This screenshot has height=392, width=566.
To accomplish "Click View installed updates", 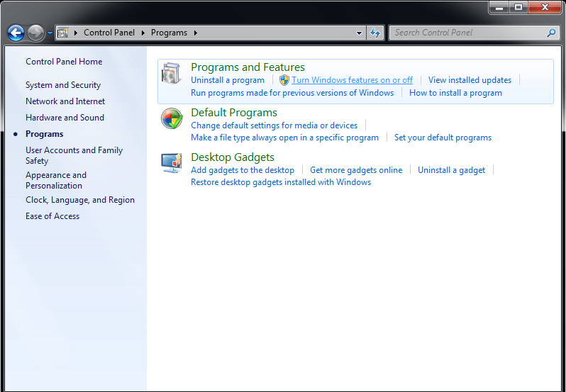I will 470,80.
